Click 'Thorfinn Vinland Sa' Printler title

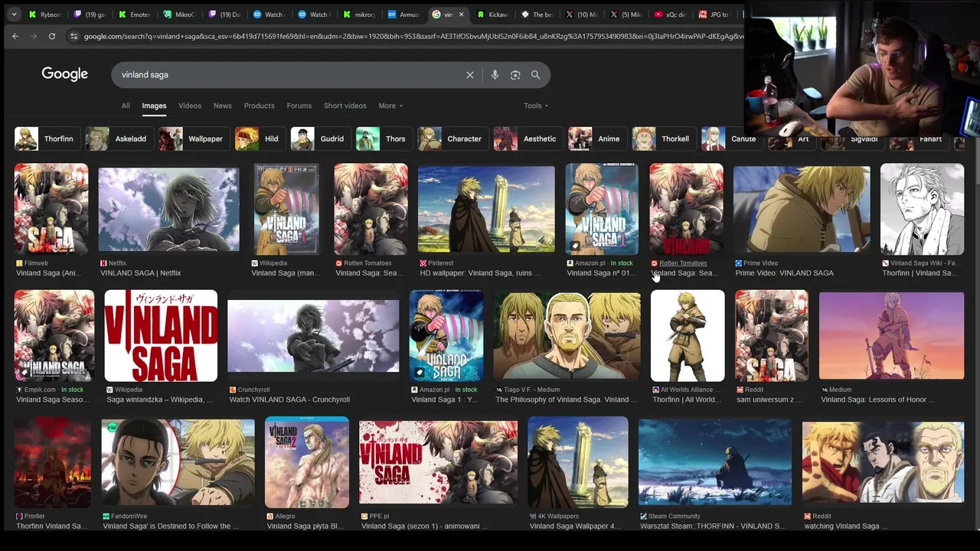pos(51,527)
